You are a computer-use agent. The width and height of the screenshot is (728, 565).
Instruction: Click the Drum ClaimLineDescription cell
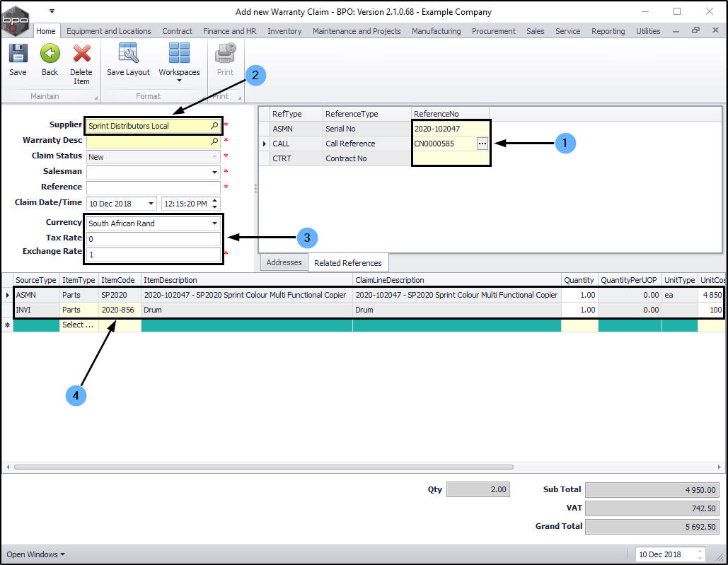coord(457,310)
